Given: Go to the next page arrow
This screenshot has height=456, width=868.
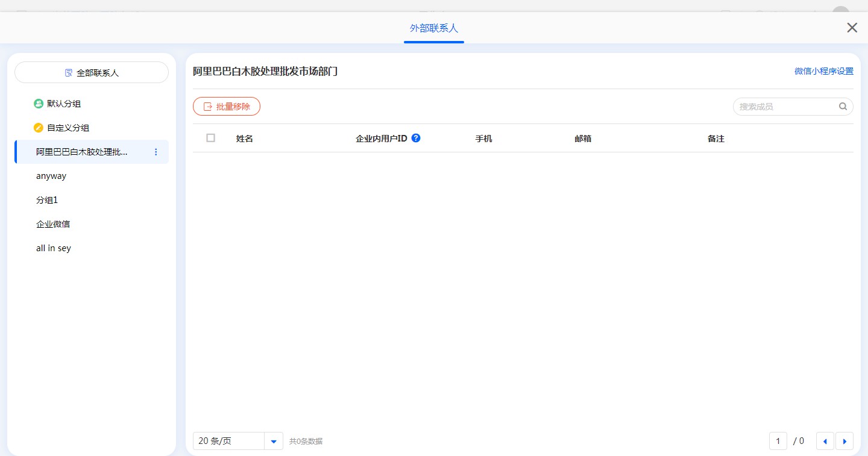Looking at the screenshot, I should pyautogui.click(x=844, y=441).
